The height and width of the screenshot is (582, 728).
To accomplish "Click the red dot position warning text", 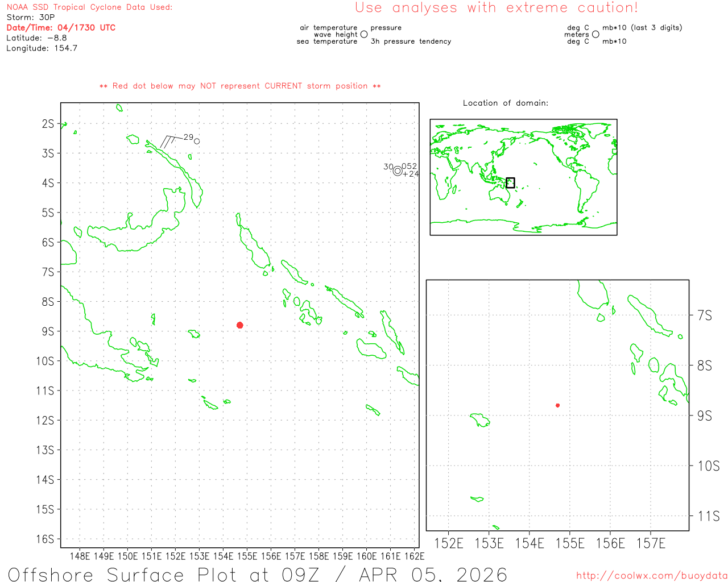I will (x=240, y=86).
